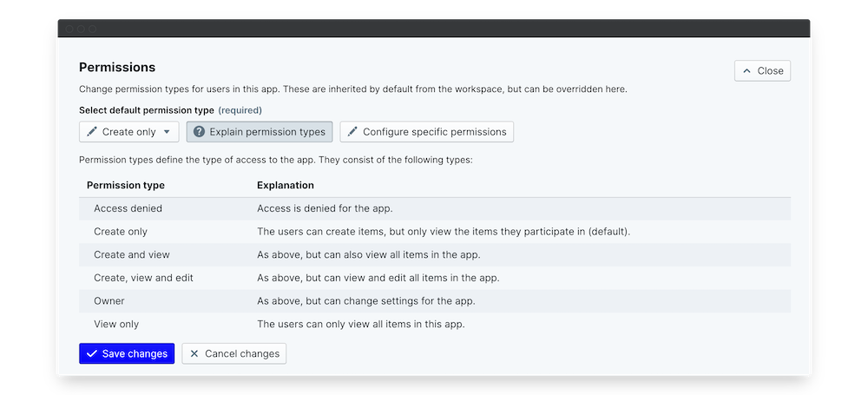Cancel changes to permissions

tap(234, 353)
